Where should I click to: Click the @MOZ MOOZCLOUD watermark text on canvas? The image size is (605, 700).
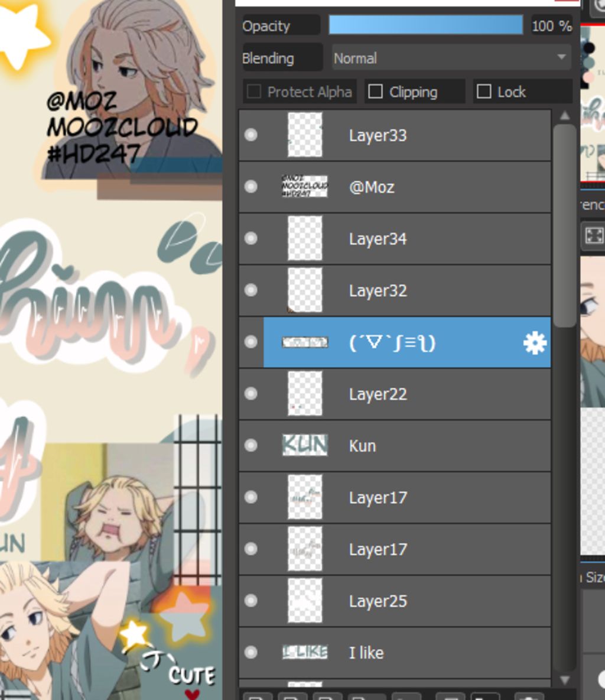coord(121,127)
